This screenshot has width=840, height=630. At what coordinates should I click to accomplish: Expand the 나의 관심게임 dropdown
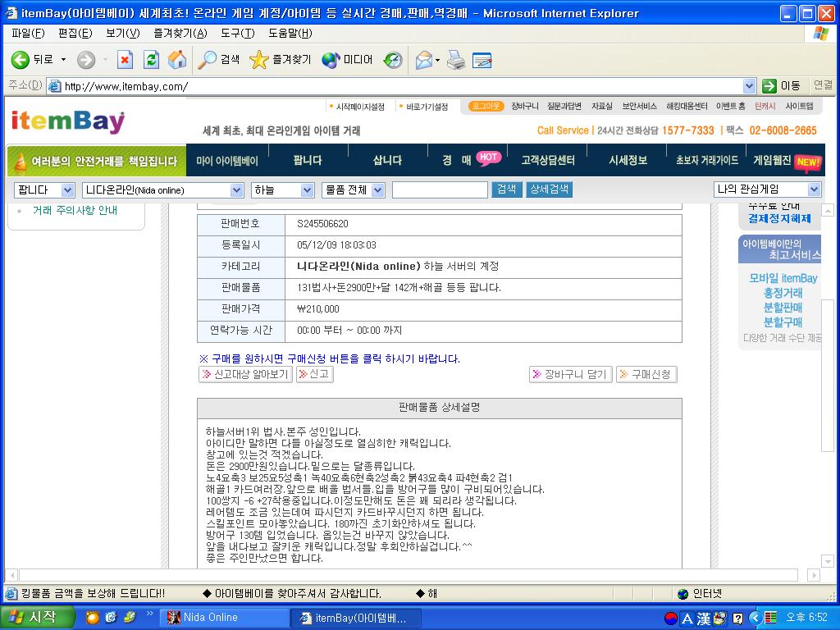[813, 189]
